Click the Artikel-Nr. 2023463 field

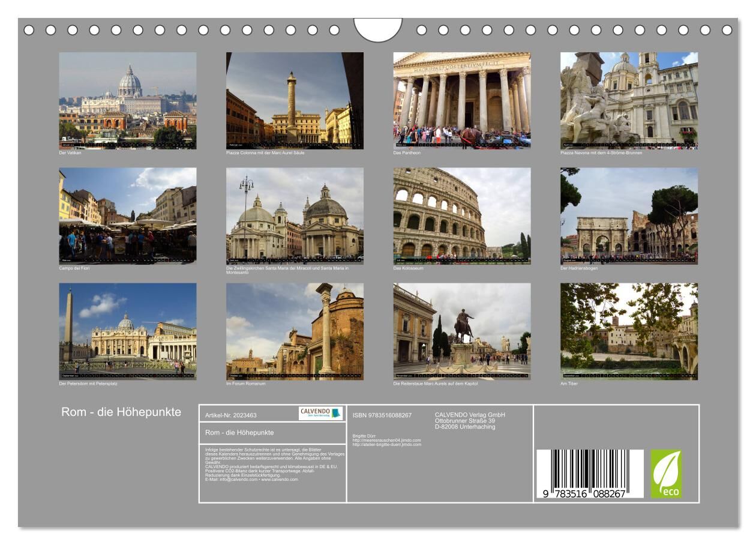pos(231,415)
